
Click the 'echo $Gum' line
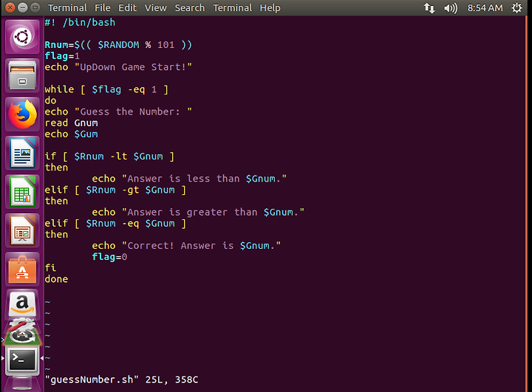[71, 134]
